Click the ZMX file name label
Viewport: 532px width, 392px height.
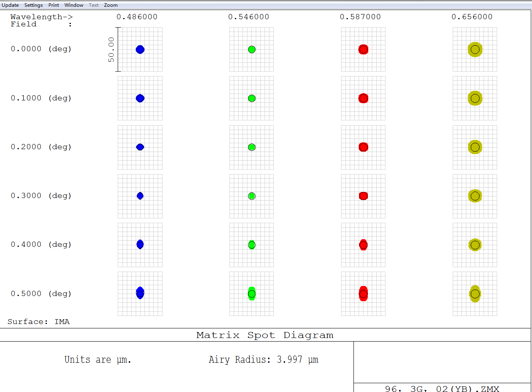click(442, 388)
